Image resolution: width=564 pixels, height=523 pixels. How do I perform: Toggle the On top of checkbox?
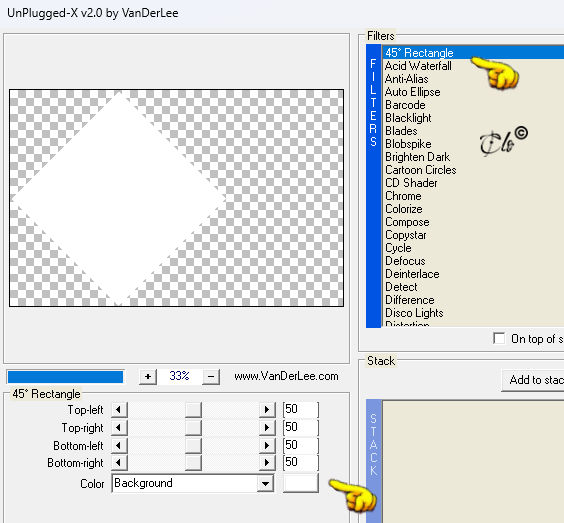click(x=499, y=338)
